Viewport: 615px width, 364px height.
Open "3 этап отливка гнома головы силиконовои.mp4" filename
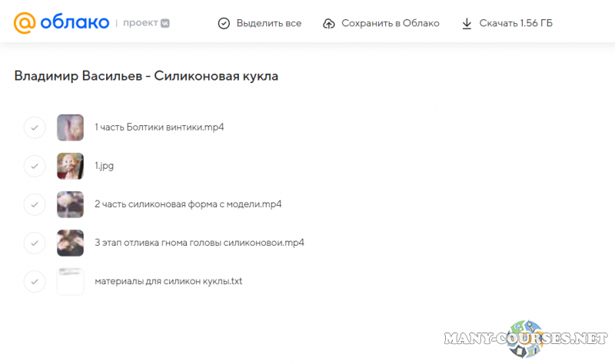(199, 243)
